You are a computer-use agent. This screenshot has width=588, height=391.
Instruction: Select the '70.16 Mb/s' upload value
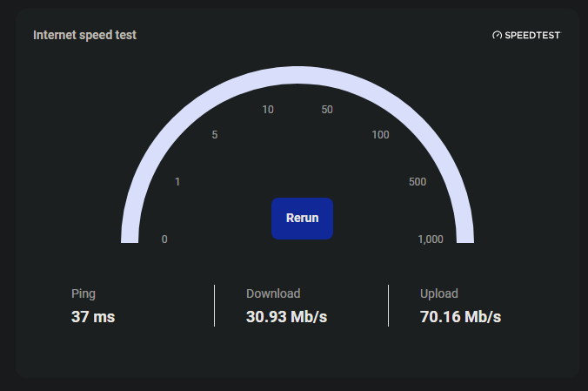tap(460, 317)
